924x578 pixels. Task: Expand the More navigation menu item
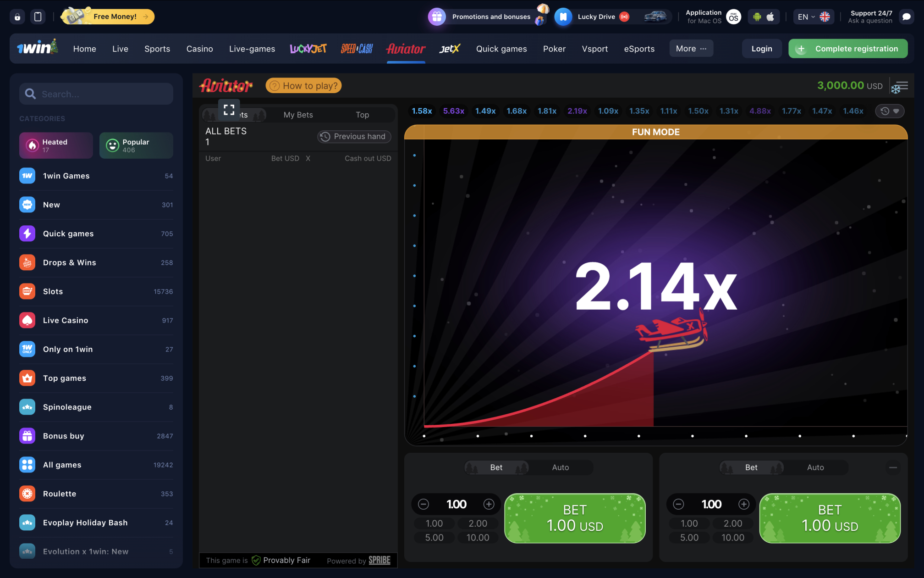[x=691, y=48]
